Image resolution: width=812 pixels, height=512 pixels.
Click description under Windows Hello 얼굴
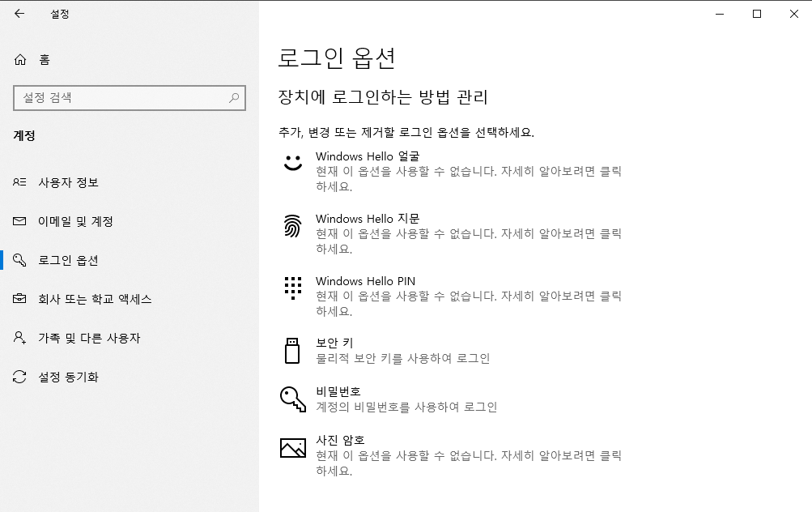click(469, 179)
